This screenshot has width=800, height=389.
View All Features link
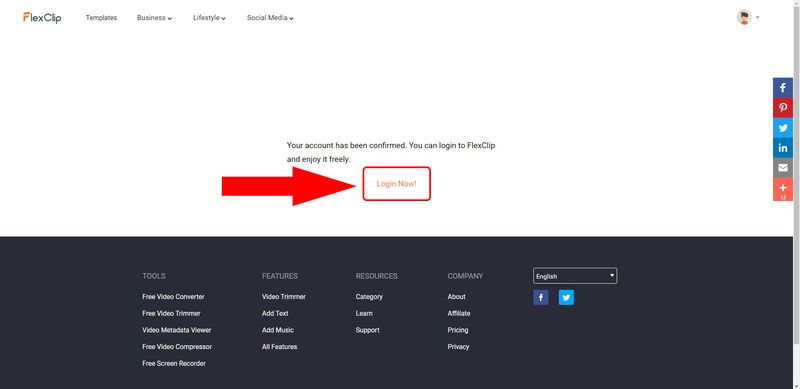point(280,347)
